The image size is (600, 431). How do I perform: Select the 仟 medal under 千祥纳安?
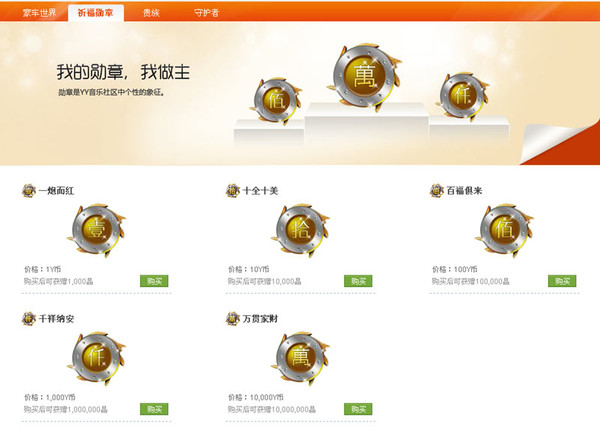(x=96, y=358)
